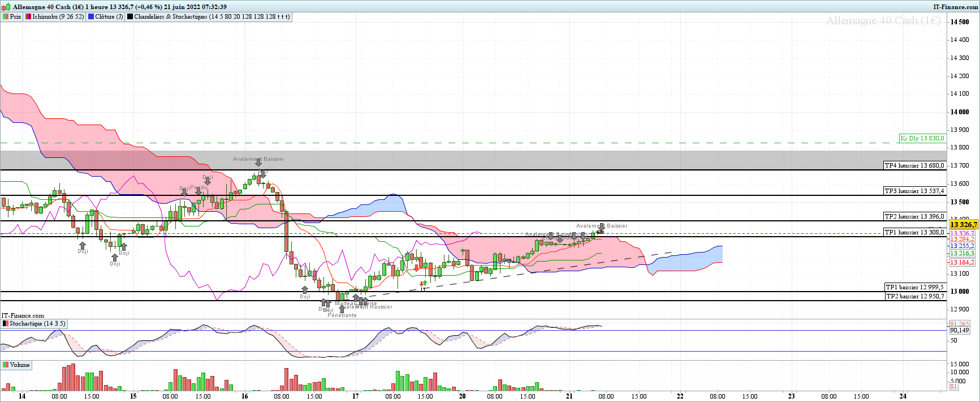
Task: Click the multicolor Ichimoku color swatch
Action: point(28,16)
